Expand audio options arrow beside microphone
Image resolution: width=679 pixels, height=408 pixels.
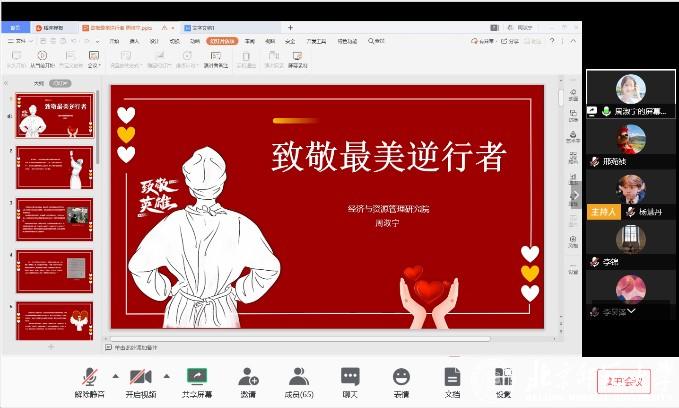point(114,376)
